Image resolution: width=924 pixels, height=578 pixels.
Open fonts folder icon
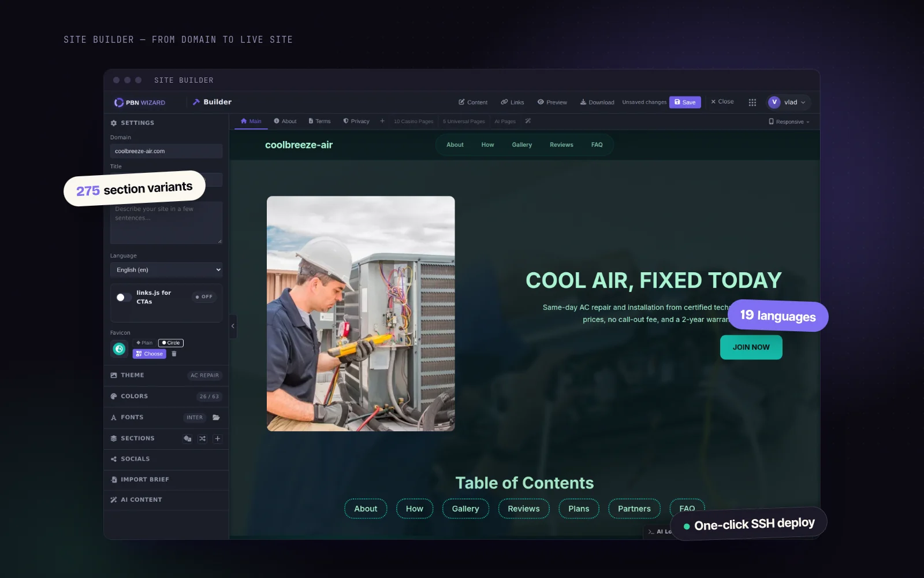(x=216, y=417)
